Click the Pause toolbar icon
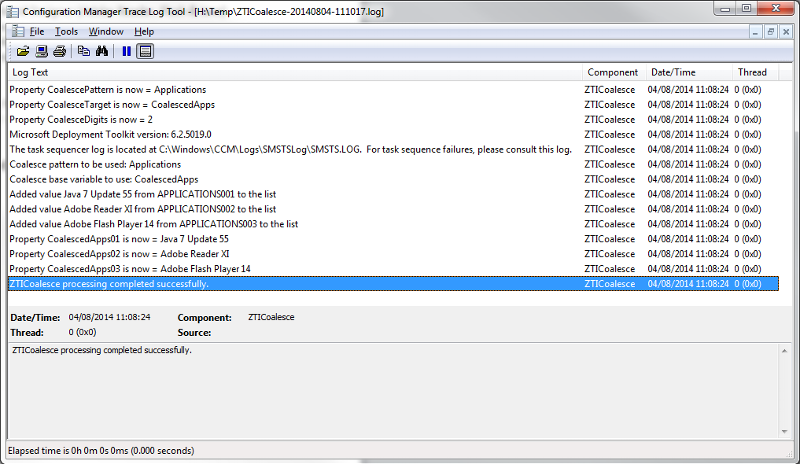 (x=127, y=51)
